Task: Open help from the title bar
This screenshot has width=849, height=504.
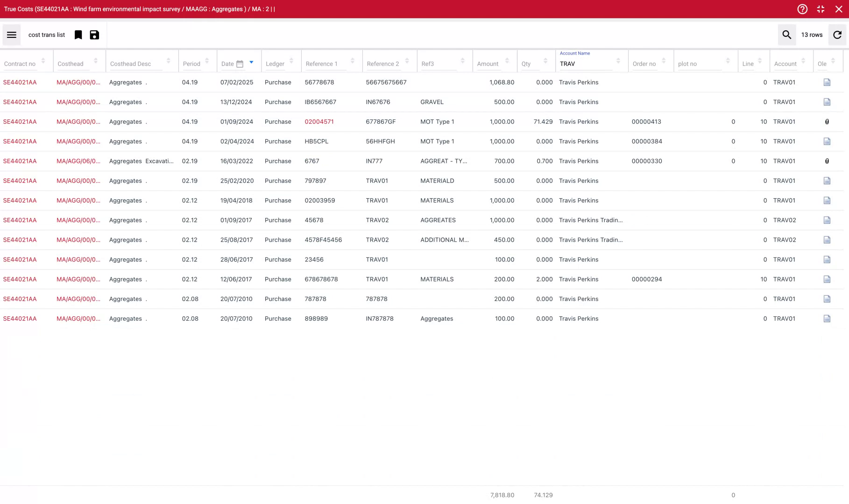Action: point(802,9)
